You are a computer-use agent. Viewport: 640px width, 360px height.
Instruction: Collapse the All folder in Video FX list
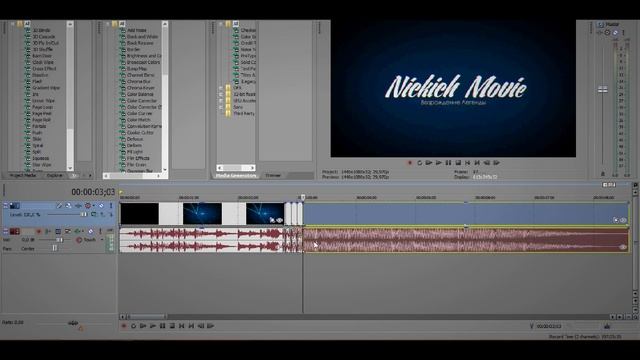click(108, 24)
